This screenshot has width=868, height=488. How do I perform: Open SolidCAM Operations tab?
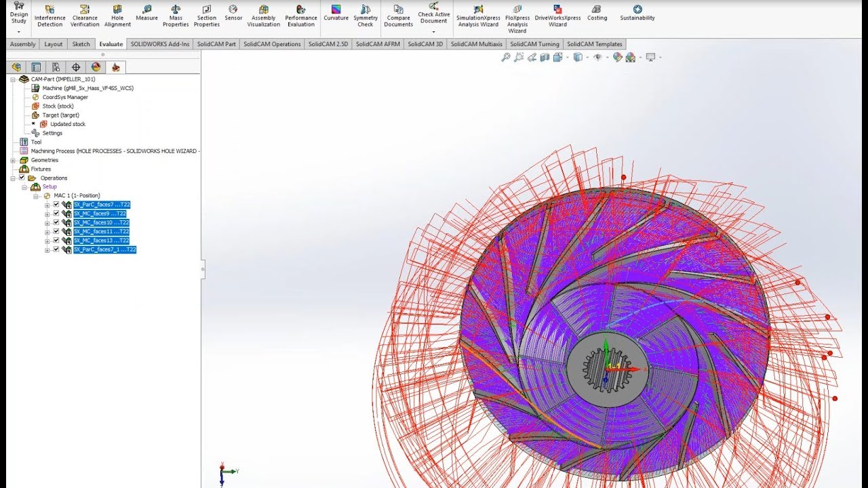click(x=272, y=44)
